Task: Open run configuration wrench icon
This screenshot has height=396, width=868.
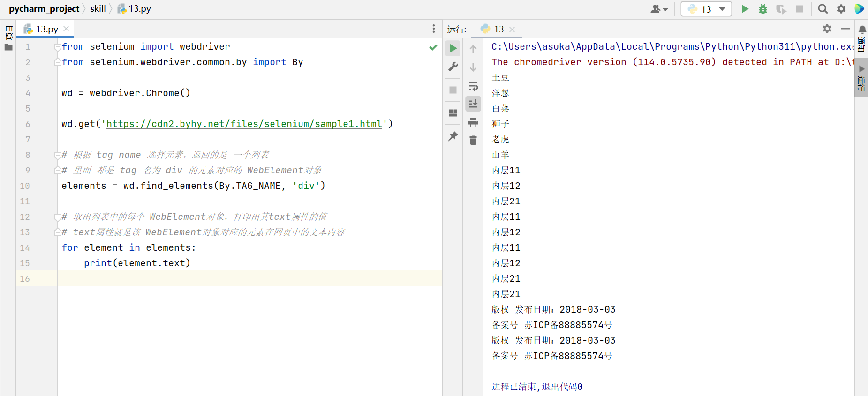Action: click(453, 67)
